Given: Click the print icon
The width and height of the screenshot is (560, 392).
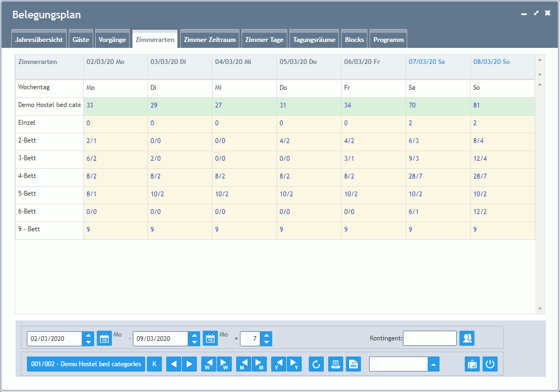Looking at the screenshot, I should (x=335, y=364).
